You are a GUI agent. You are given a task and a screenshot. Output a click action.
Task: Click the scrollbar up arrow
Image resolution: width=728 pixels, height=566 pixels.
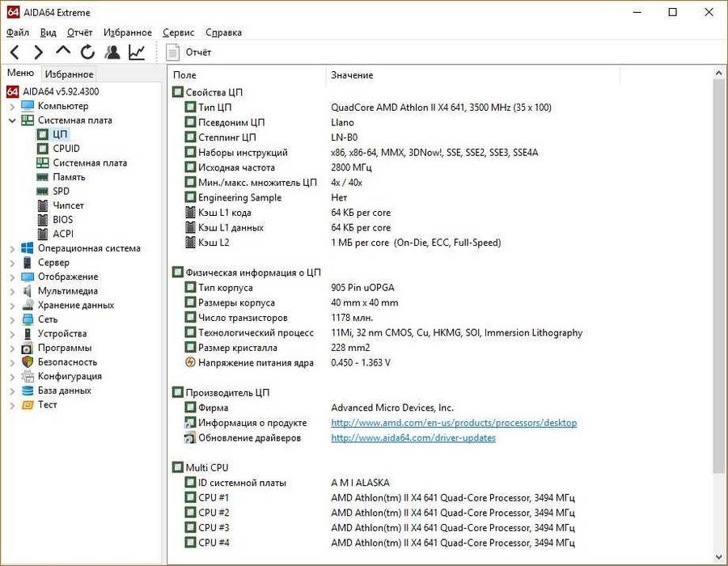coord(719,74)
